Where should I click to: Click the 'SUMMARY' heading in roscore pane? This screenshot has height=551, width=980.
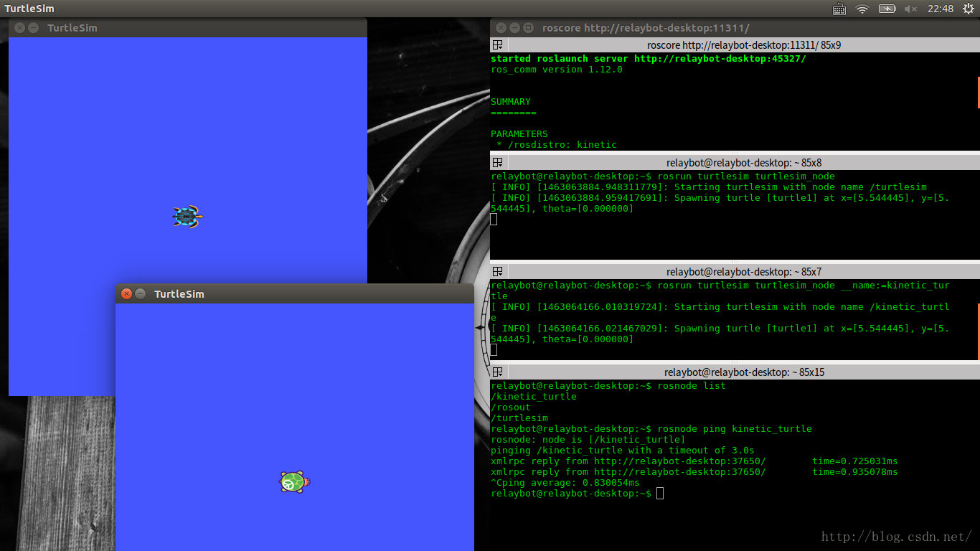click(511, 102)
